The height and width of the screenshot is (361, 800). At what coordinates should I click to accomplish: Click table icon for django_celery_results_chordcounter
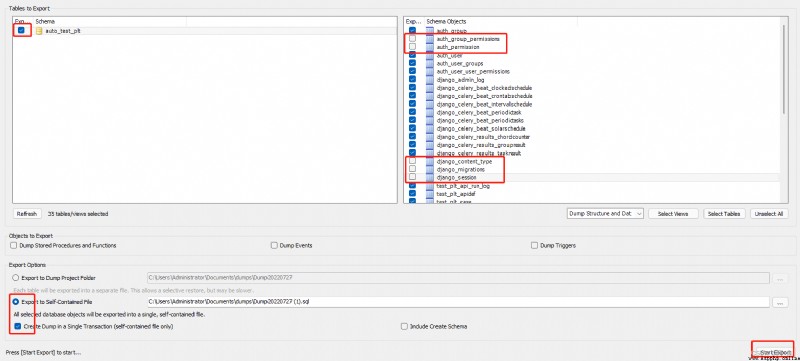[430, 137]
